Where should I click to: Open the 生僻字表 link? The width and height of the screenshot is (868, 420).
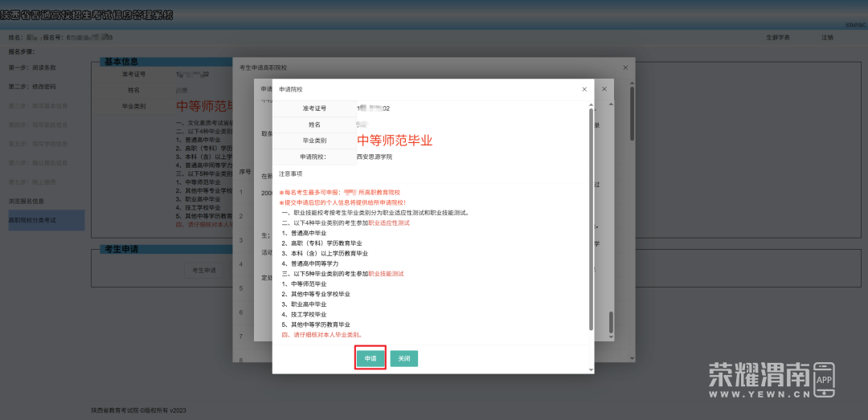pos(777,38)
